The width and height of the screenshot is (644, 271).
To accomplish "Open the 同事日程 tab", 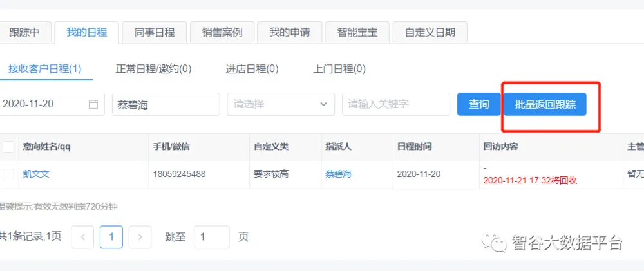I will point(155,32).
